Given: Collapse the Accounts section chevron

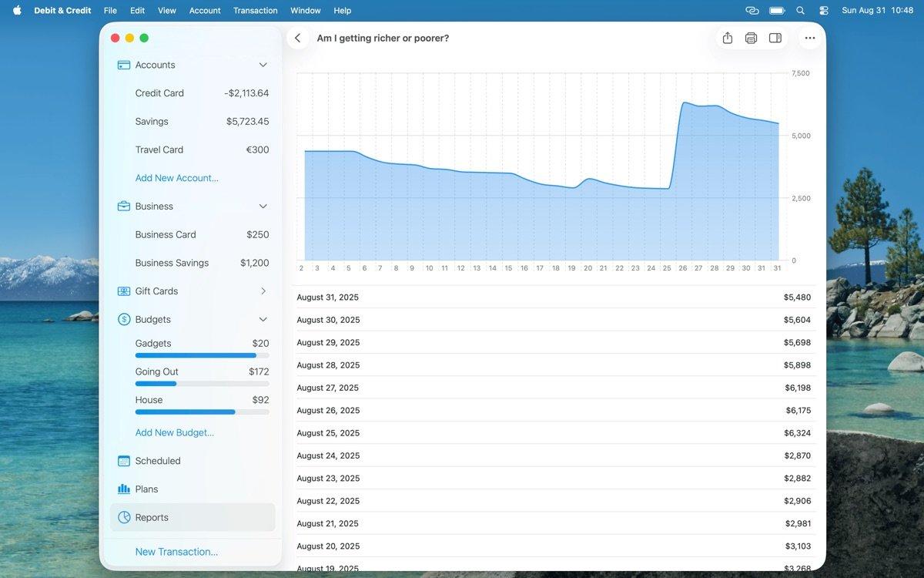Looking at the screenshot, I should click(263, 66).
